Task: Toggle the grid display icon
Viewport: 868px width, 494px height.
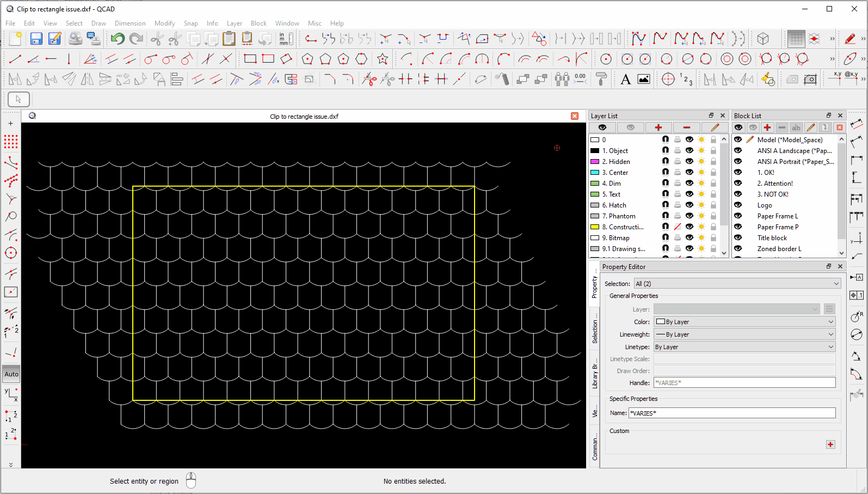Action: coord(796,39)
